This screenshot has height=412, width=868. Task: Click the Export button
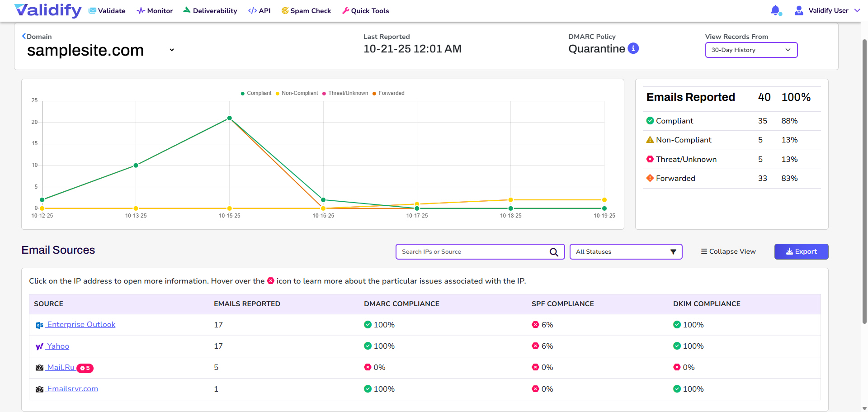click(801, 252)
